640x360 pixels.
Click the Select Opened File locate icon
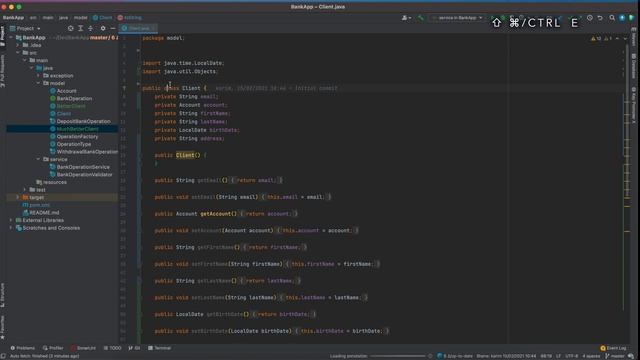pos(71,28)
